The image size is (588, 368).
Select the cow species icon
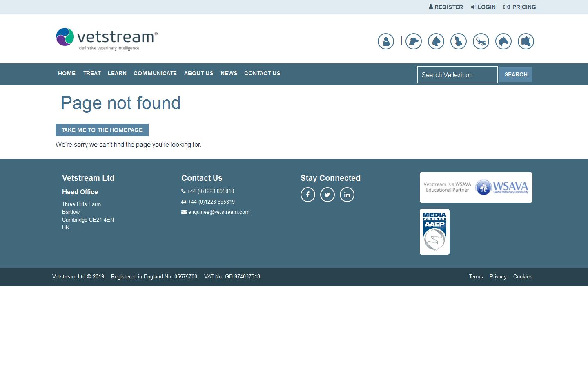(526, 41)
